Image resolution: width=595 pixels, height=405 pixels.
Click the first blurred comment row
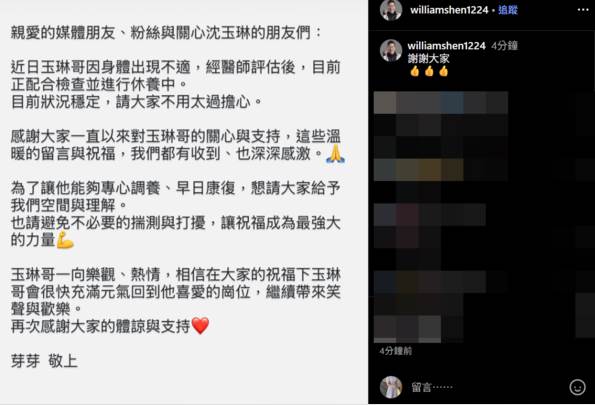tap(441, 102)
